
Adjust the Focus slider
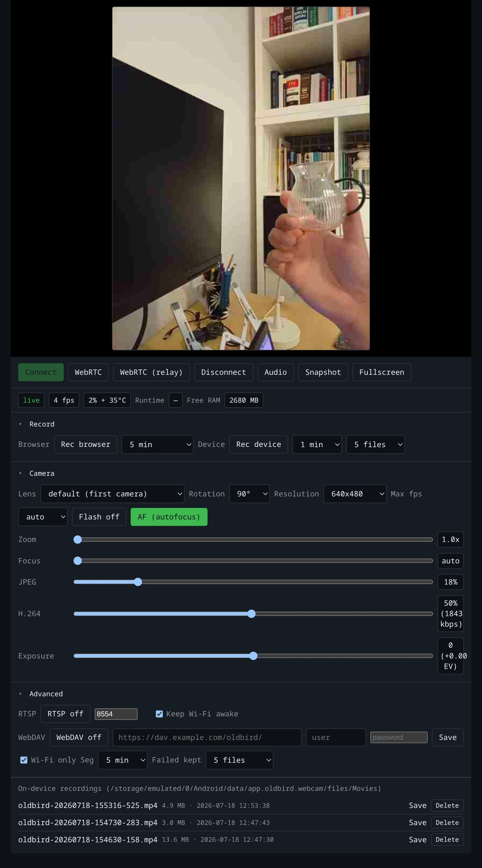coord(253,561)
